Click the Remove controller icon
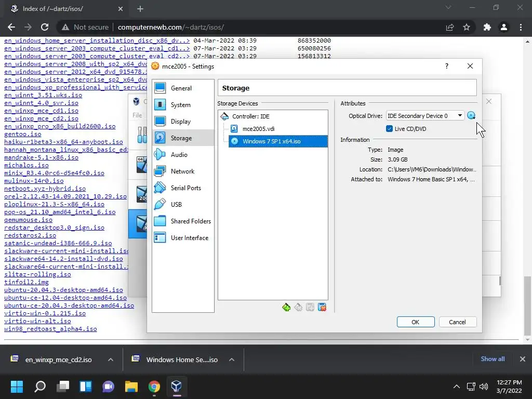 (x=298, y=308)
